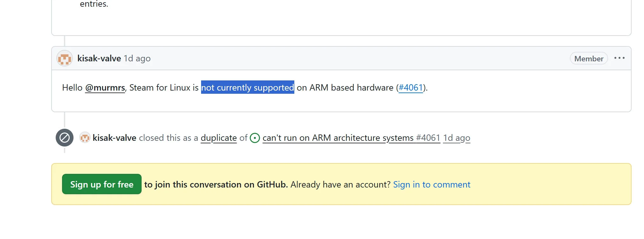Image resolution: width=644 pixels, height=239 pixels.
Task: Click the 1d ago comment timestamp
Action: 137,58
